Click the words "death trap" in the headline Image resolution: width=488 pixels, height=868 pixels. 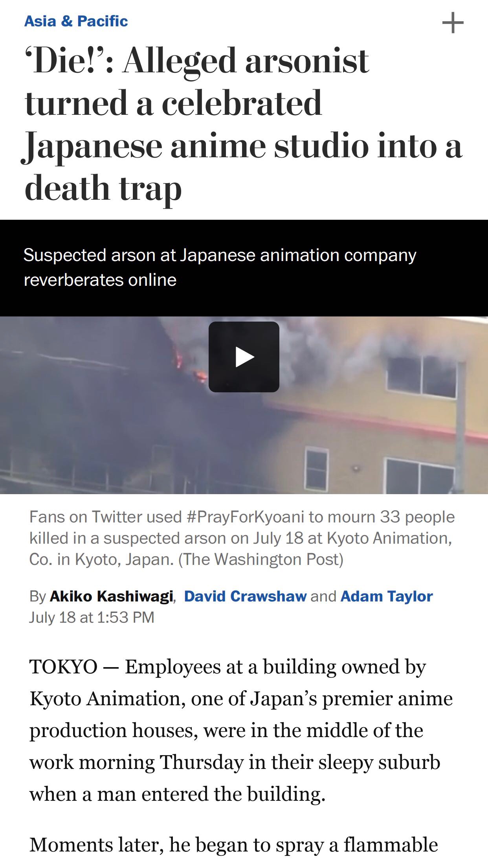[103, 188]
